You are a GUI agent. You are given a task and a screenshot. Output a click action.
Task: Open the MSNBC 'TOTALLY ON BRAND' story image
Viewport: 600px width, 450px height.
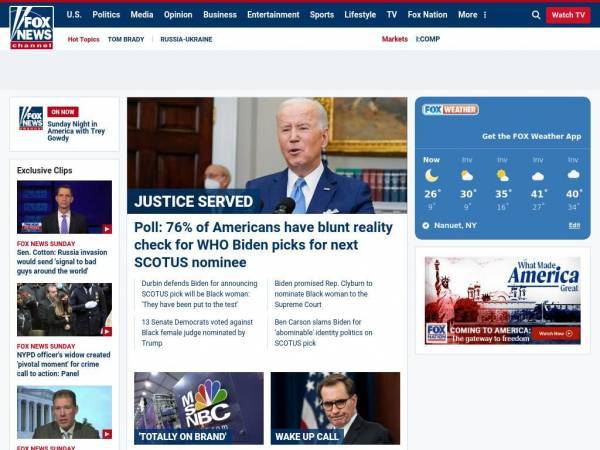199,408
